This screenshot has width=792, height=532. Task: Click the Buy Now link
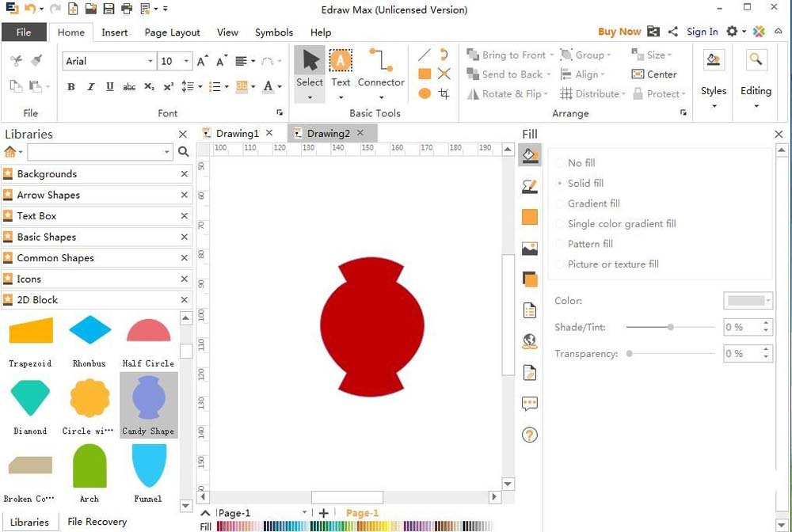pos(619,31)
